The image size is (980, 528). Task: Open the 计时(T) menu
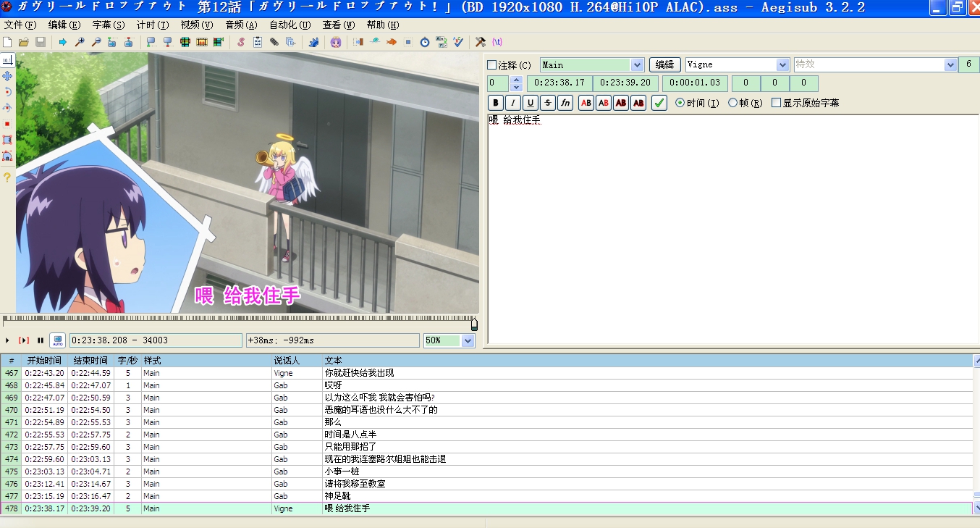152,25
